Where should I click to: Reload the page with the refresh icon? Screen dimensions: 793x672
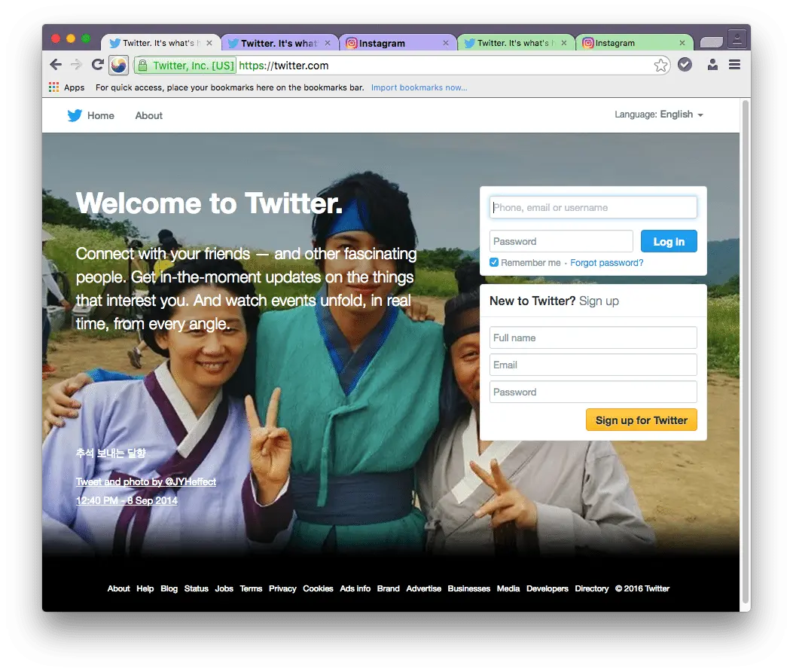point(98,65)
